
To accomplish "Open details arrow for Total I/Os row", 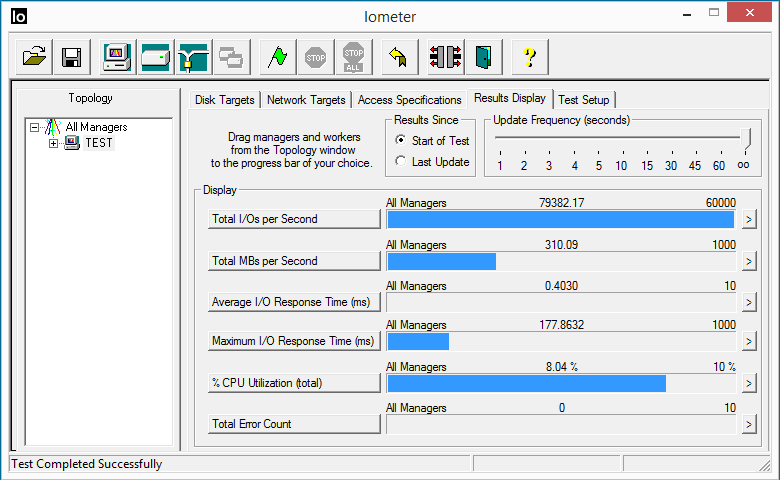I will pos(749,219).
